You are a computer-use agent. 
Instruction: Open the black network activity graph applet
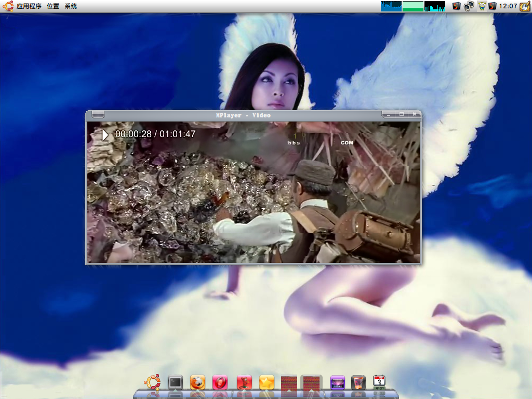(435, 6)
